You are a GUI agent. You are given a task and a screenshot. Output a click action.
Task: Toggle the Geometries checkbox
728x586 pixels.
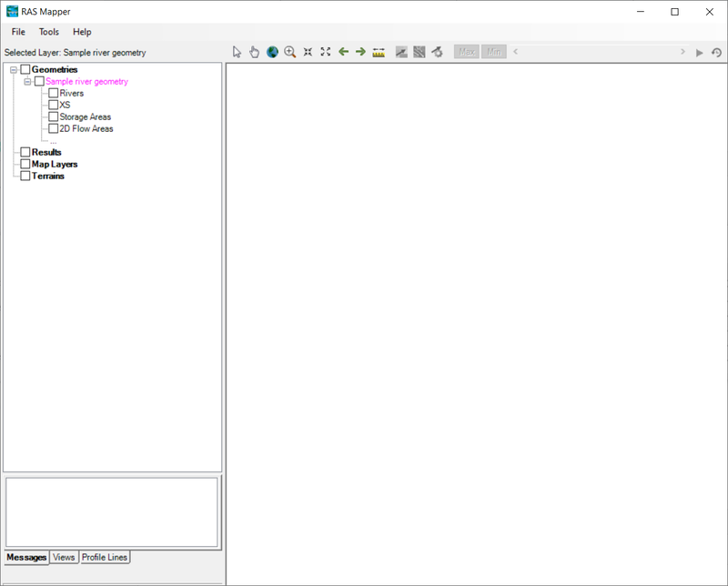tap(25, 70)
